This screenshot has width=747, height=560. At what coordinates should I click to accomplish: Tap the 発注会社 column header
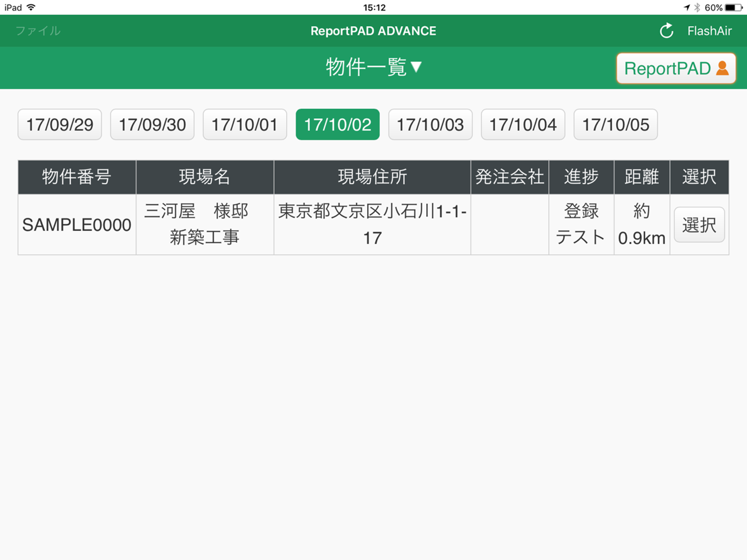coord(510,177)
